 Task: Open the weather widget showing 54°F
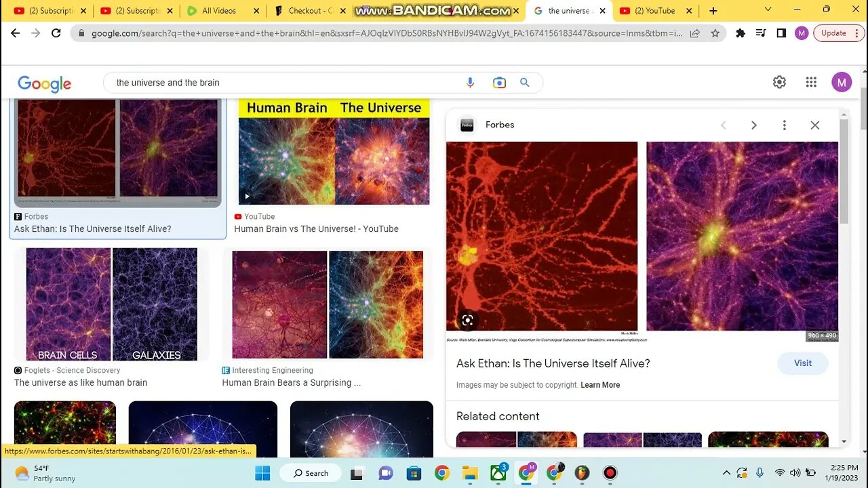45,473
